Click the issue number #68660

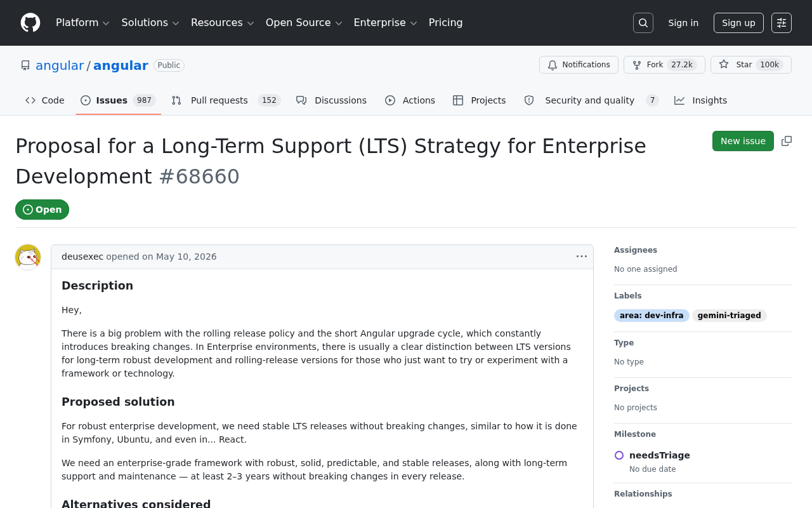coord(199,177)
